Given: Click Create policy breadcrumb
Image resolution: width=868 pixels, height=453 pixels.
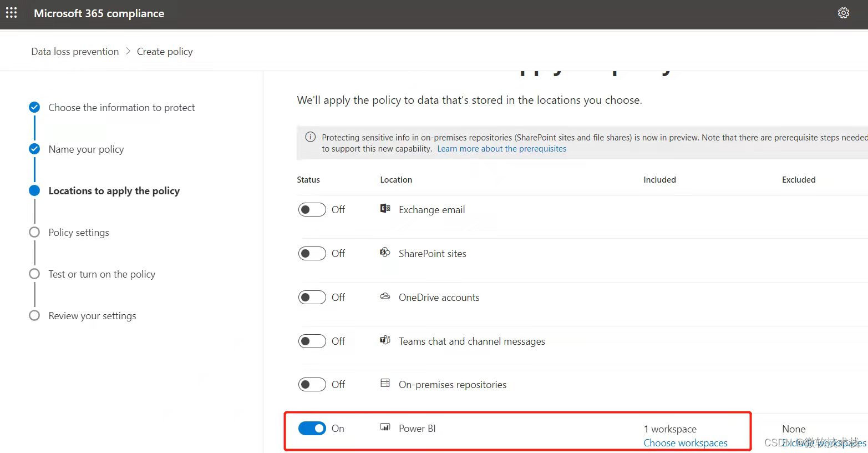Looking at the screenshot, I should (x=165, y=52).
